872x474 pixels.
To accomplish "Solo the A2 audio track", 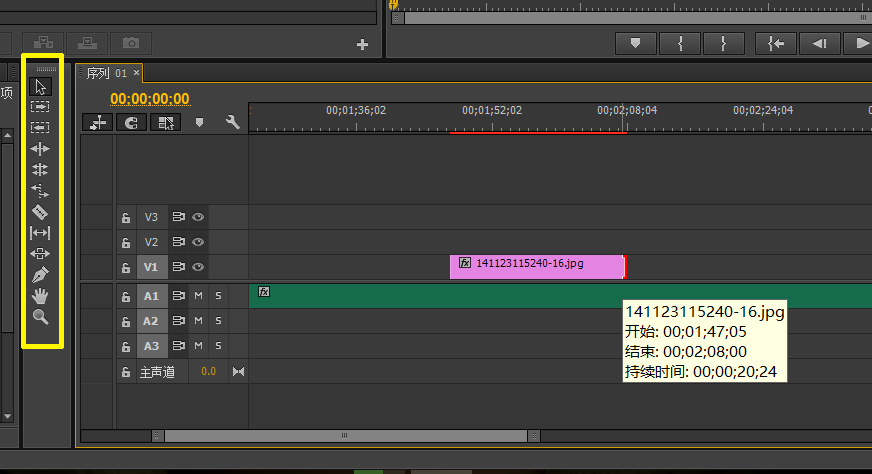I will [x=219, y=321].
